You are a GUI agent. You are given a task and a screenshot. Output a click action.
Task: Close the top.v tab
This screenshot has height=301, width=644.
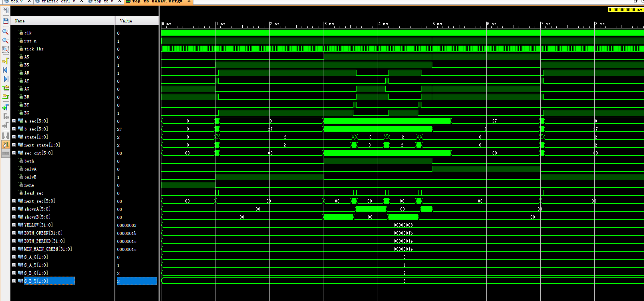click(x=29, y=2)
